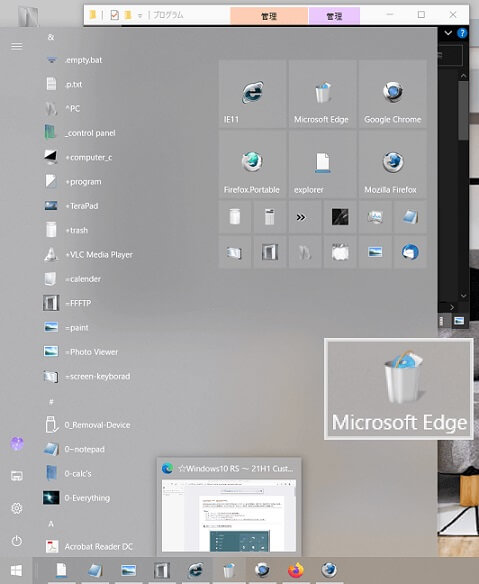Open quick access toolbar dropdown arrow

(140, 16)
